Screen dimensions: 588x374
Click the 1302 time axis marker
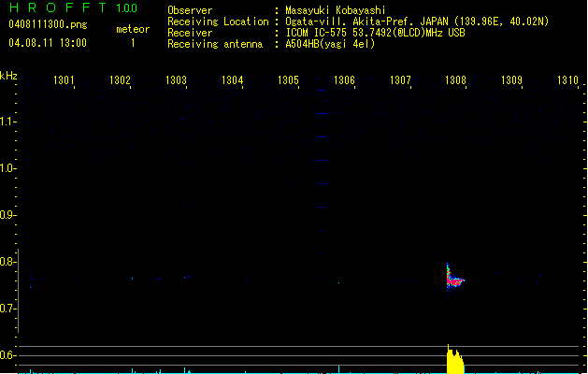[x=120, y=79]
